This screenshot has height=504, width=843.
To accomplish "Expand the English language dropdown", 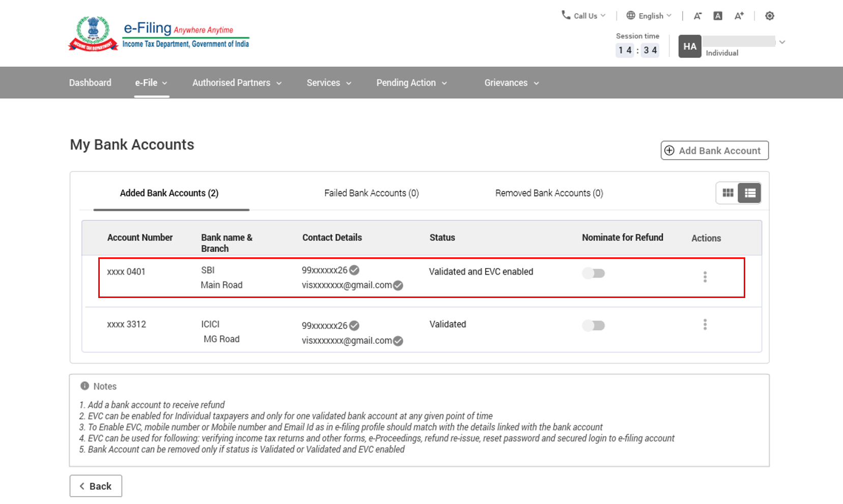I will (x=649, y=16).
